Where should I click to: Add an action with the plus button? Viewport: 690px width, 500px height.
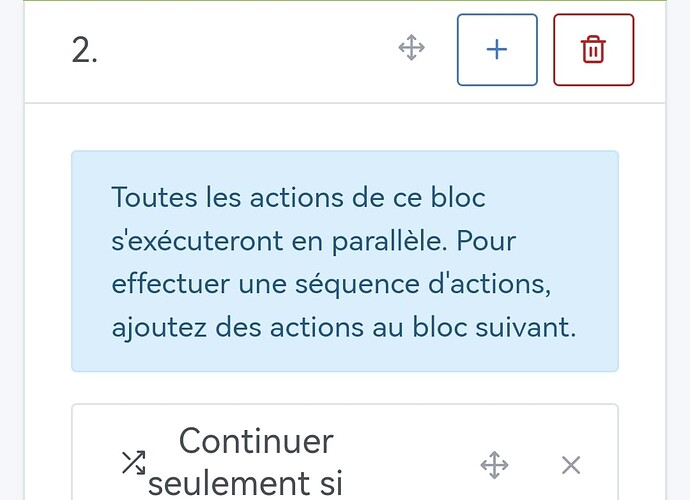[x=497, y=50]
